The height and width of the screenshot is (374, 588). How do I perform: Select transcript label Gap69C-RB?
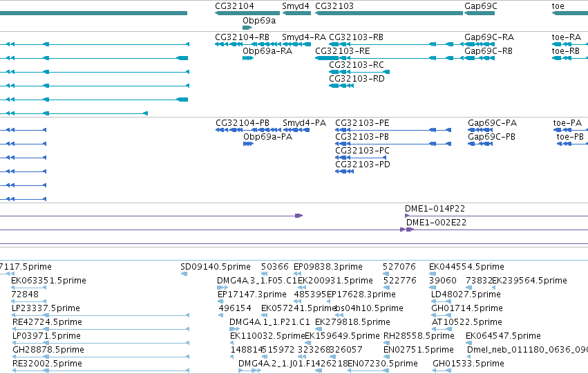pyautogui.click(x=489, y=51)
